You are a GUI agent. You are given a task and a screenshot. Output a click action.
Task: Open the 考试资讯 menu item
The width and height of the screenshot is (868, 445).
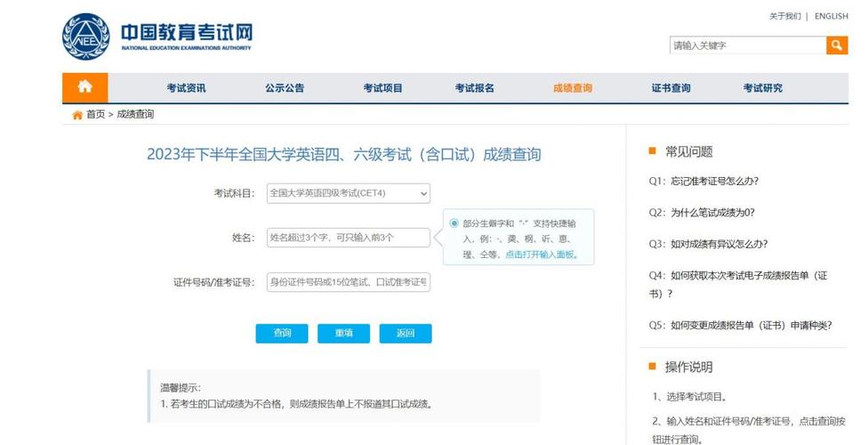tap(186, 88)
